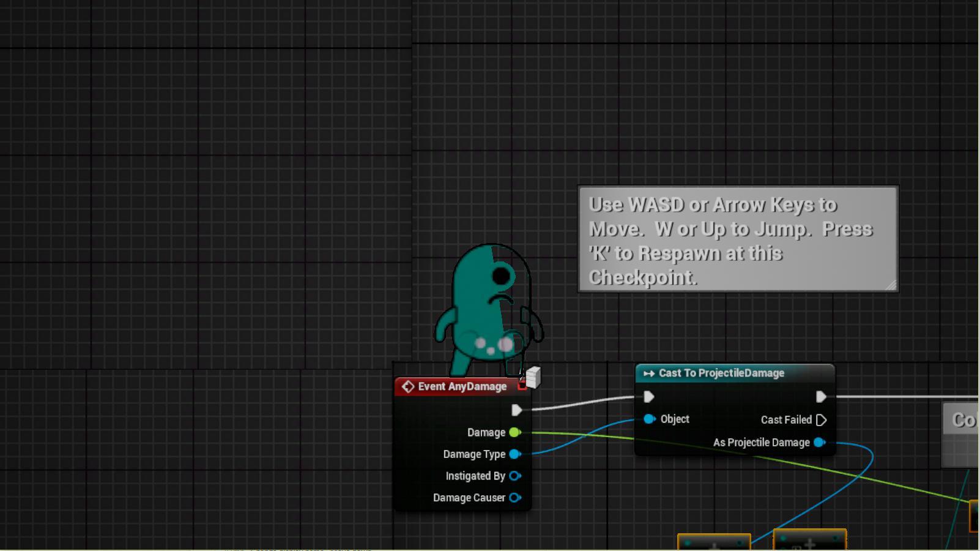Screen dimensions: 980x551
Task: Click the red delegate pin on Event AnyDamage
Action: pyautogui.click(x=522, y=386)
